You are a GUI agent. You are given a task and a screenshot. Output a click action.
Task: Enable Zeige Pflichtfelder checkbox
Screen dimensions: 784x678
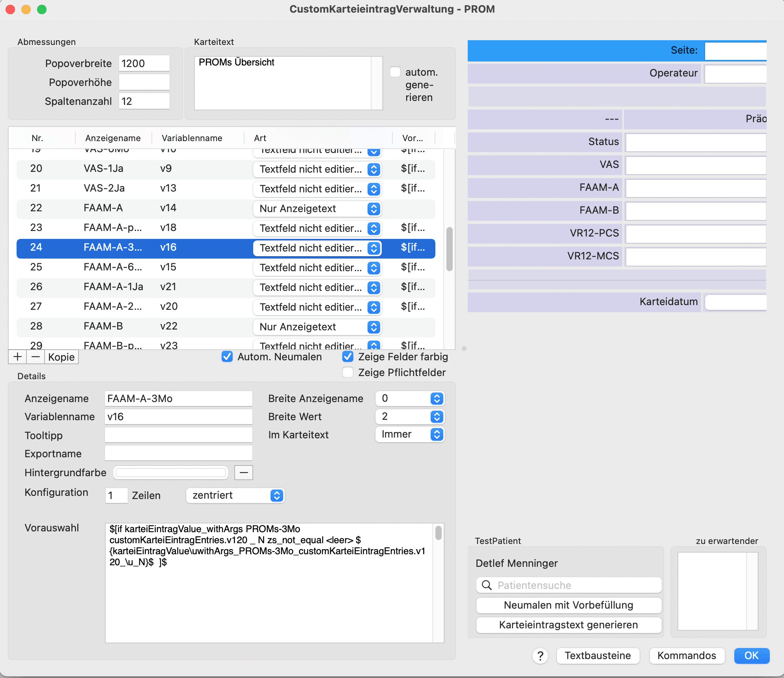[348, 373]
